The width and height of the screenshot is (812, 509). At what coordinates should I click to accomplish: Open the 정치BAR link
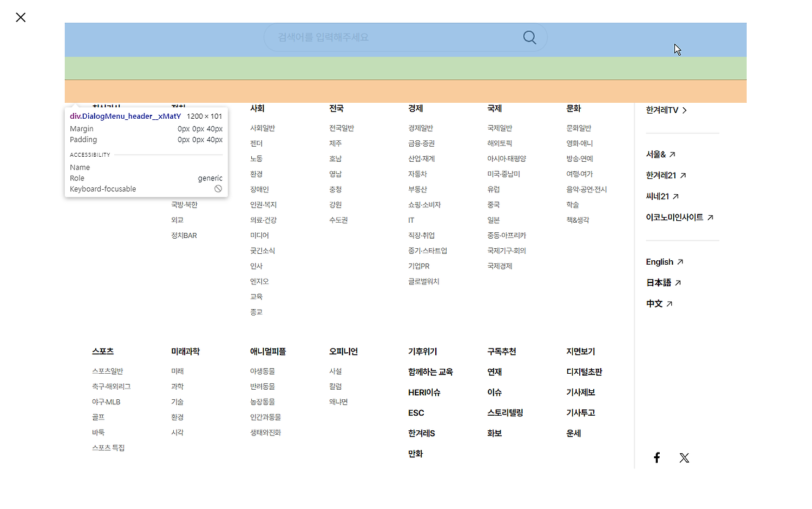pos(184,235)
